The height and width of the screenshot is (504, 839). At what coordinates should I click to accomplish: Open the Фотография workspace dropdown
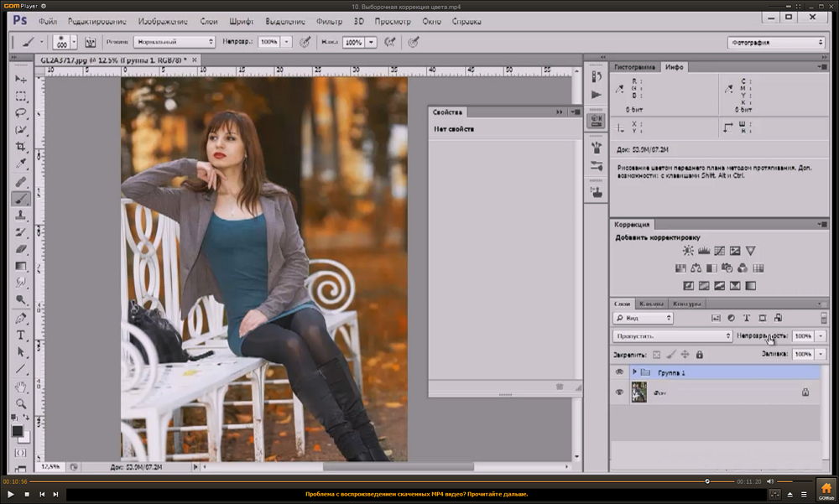pos(775,43)
